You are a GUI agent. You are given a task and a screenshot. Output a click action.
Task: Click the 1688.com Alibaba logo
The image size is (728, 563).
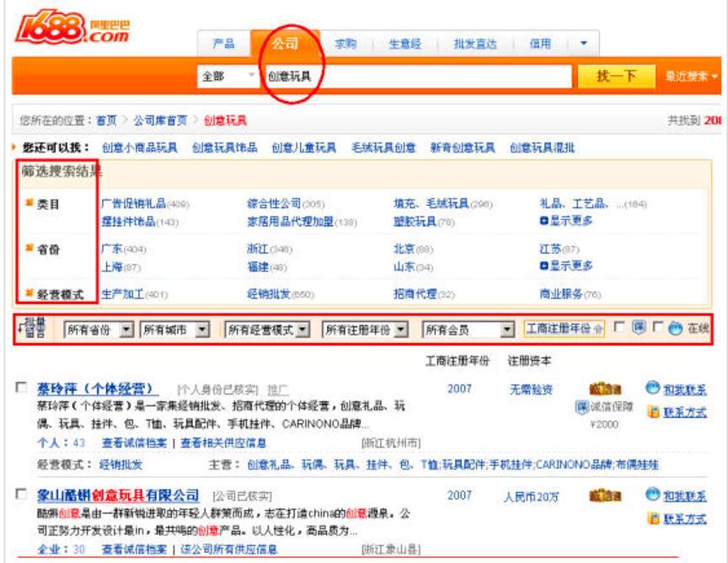pos(72,28)
